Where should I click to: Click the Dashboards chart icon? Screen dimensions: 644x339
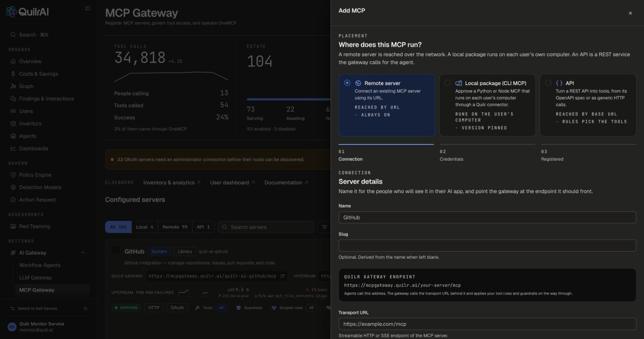[x=13, y=148]
